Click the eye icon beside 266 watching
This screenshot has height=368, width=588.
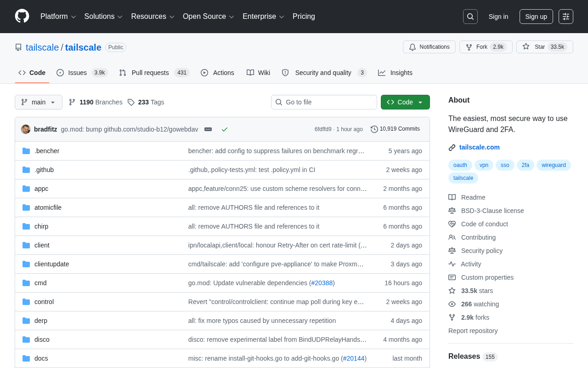pos(452,304)
